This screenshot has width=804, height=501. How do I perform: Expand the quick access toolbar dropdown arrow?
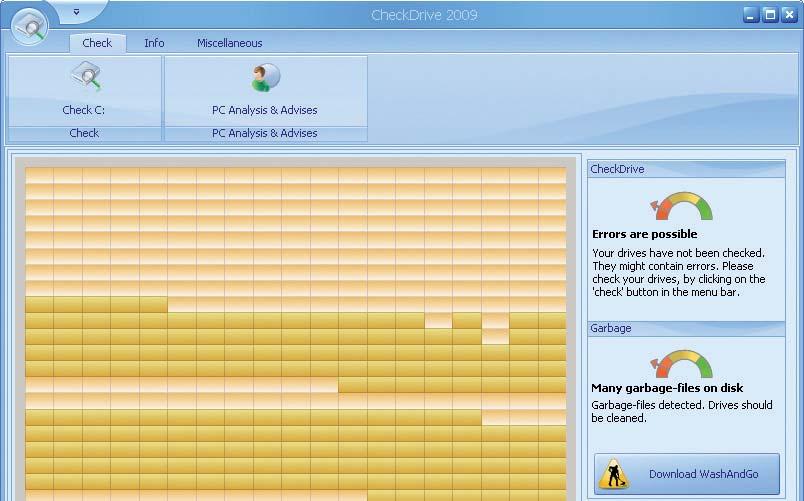[x=76, y=12]
